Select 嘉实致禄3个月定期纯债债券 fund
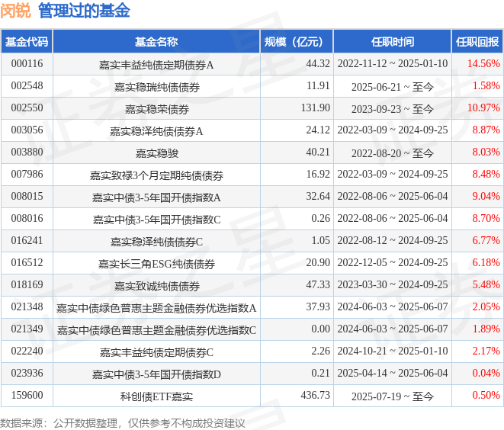504x430 pixels. click(156, 175)
